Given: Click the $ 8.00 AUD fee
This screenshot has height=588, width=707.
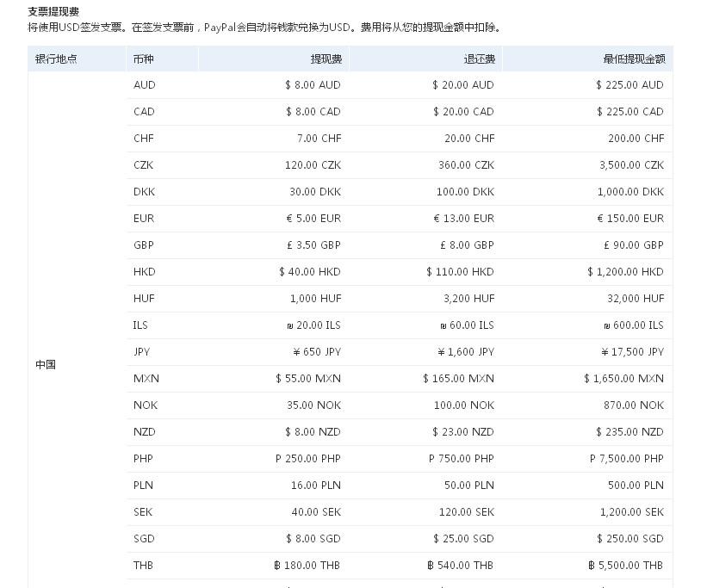Looking at the screenshot, I should pos(313,84).
